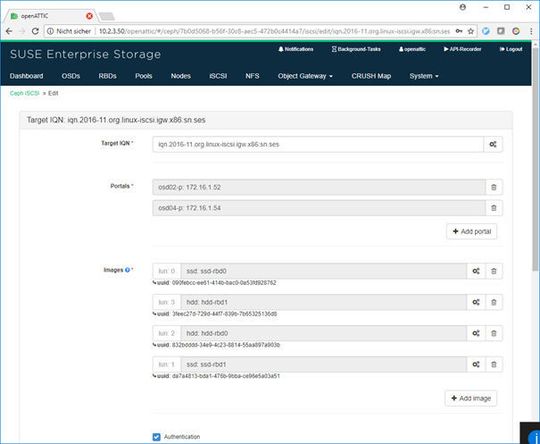Open the openattic user link

click(x=412, y=49)
